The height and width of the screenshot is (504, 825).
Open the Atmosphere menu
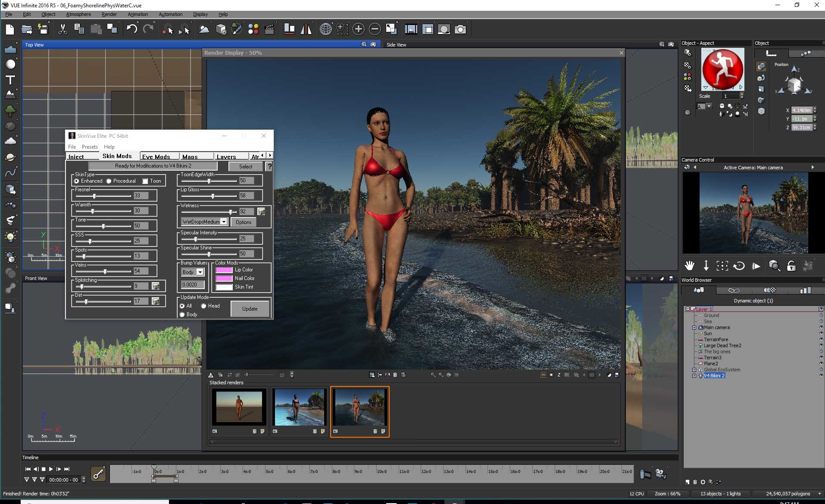tap(78, 14)
